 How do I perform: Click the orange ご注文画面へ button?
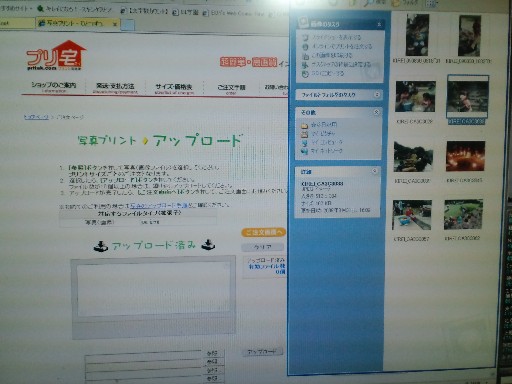[x=263, y=232]
